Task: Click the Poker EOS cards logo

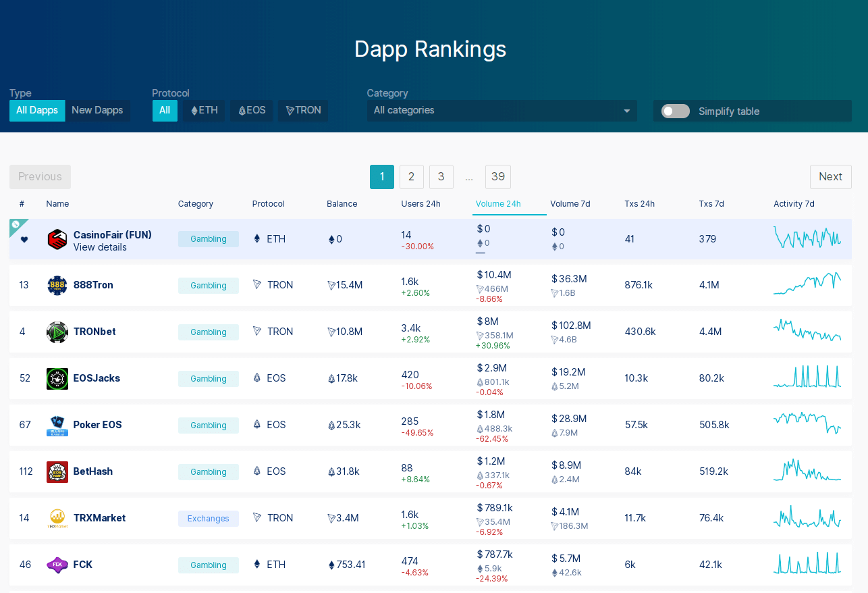Action: 57,425
